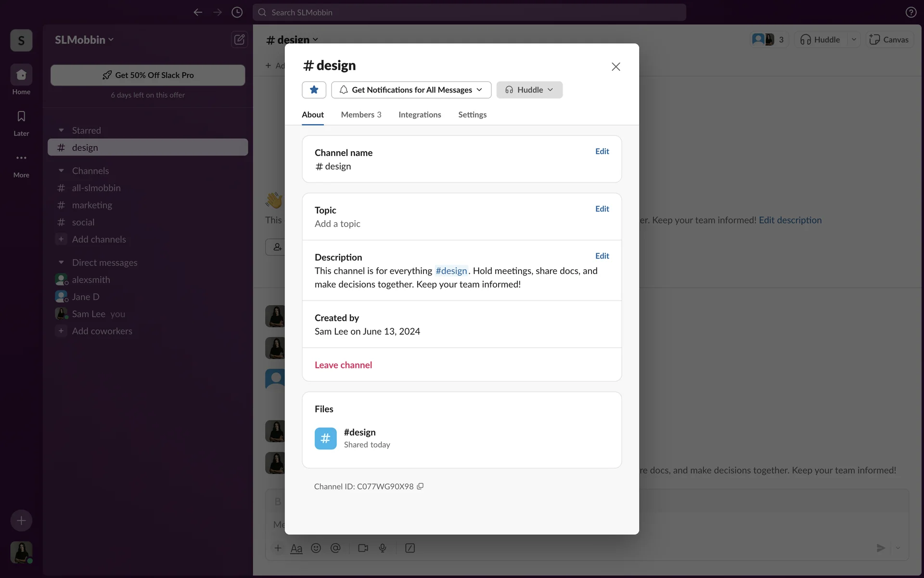Collapse the Channels section in sidebar

61,171
